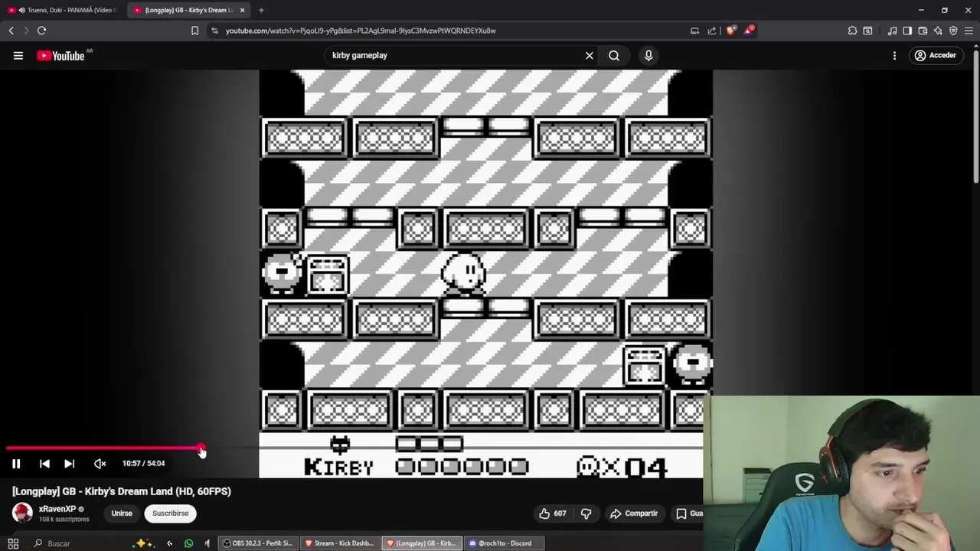Share the page via address bar share icon
Screen dimensions: 980x551
click(x=712, y=31)
